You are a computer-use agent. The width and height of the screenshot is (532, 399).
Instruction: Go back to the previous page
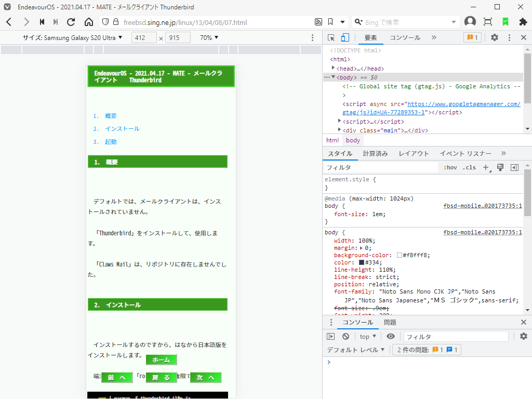coord(9,22)
